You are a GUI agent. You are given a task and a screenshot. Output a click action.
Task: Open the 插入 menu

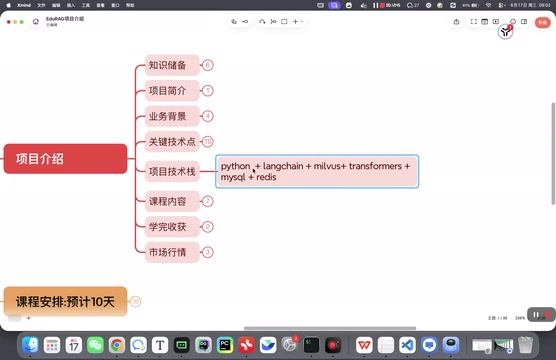pyautogui.click(x=71, y=5)
